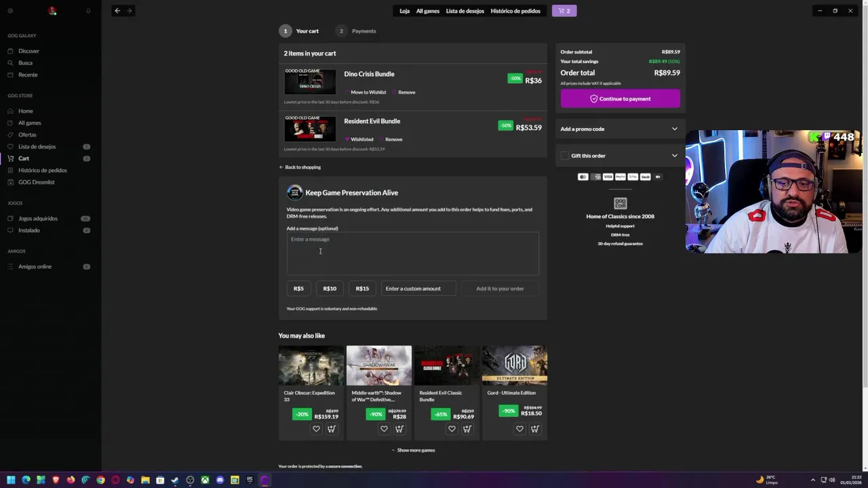The image size is (868, 488).
Task: Show hidden system tray icons
Action: tap(813, 480)
